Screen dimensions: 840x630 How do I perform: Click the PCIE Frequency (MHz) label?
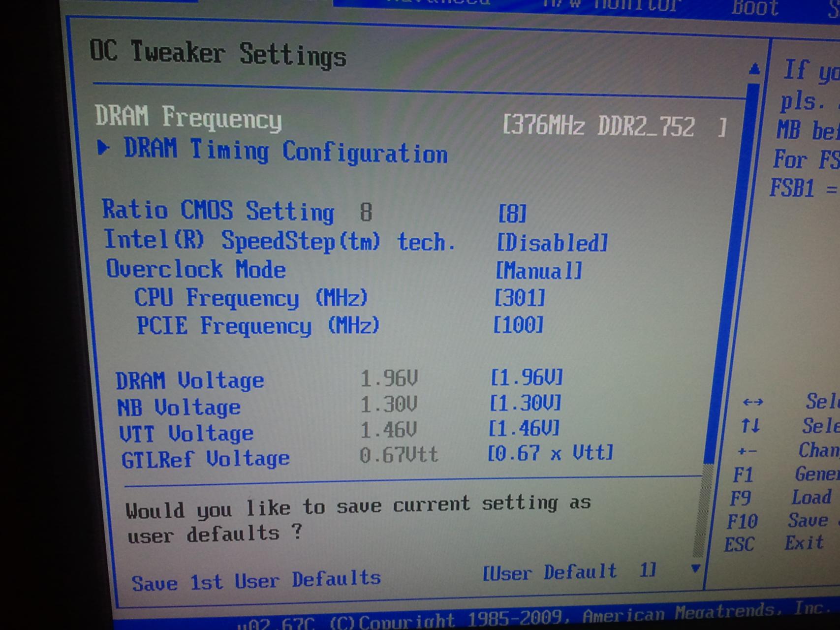click(x=258, y=326)
